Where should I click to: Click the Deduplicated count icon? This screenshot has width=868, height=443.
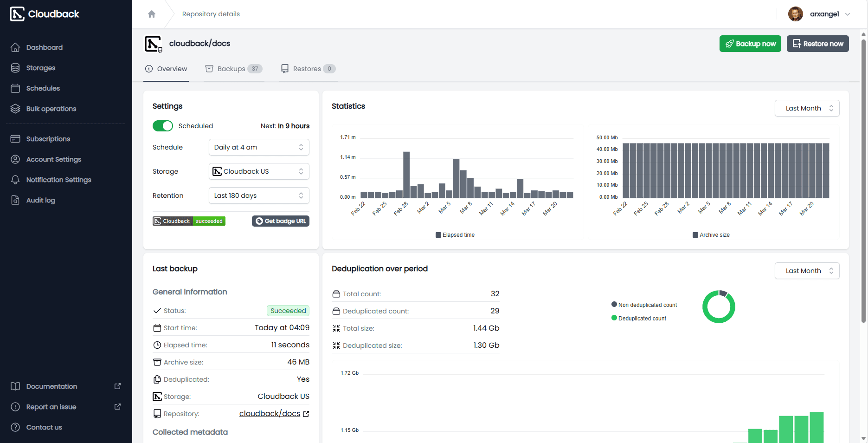pos(336,311)
